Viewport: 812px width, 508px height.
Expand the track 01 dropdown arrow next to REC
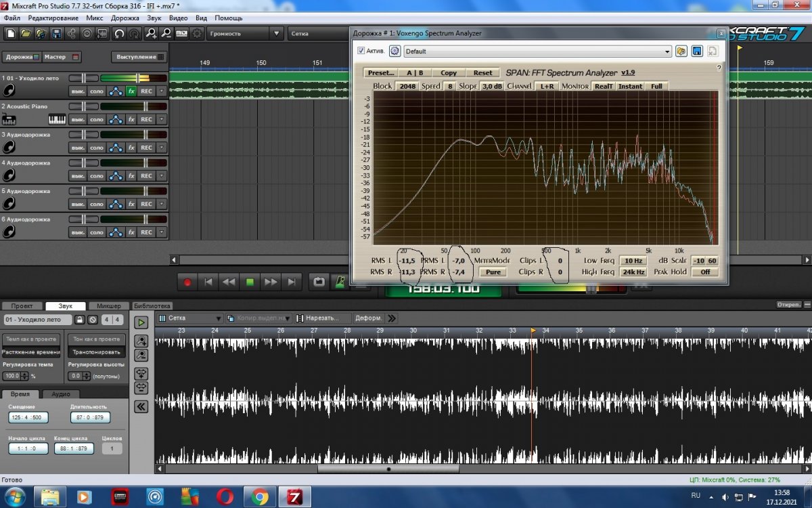point(161,91)
